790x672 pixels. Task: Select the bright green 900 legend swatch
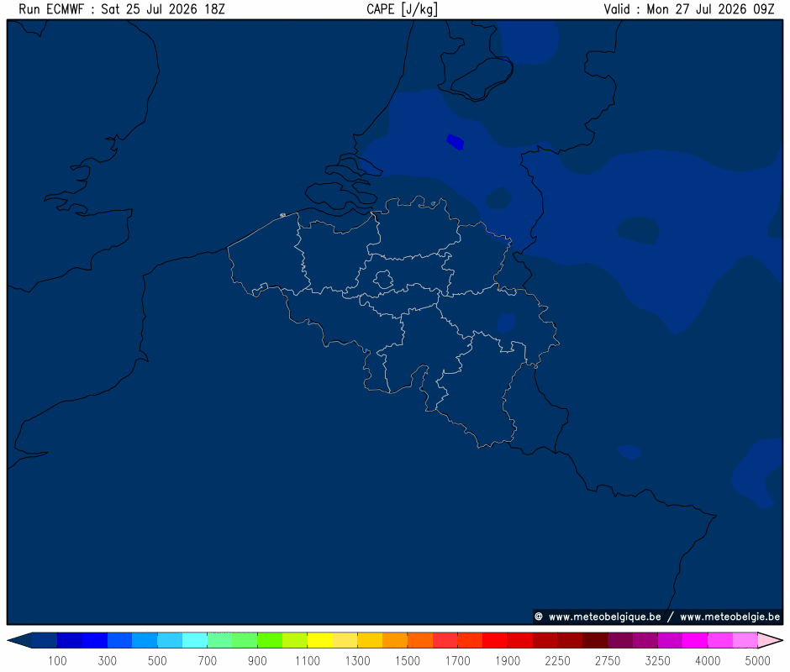270,640
